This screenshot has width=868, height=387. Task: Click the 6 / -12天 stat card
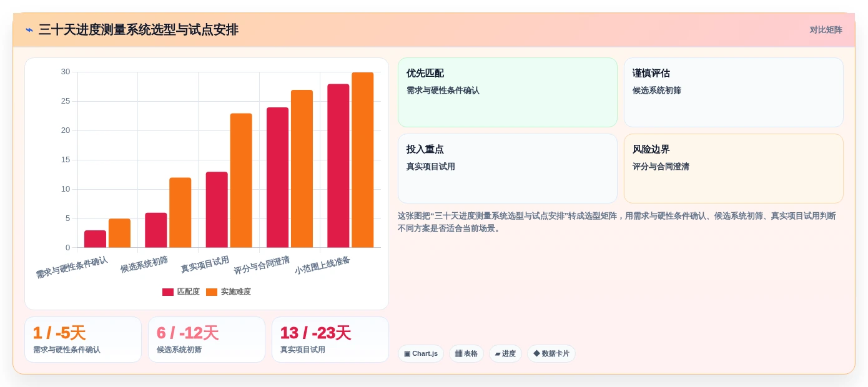coord(207,340)
